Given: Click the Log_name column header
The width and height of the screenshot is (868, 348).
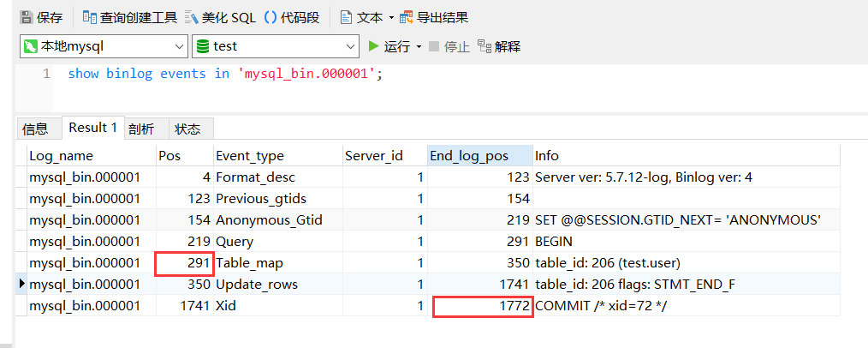Looking at the screenshot, I should [92, 156].
